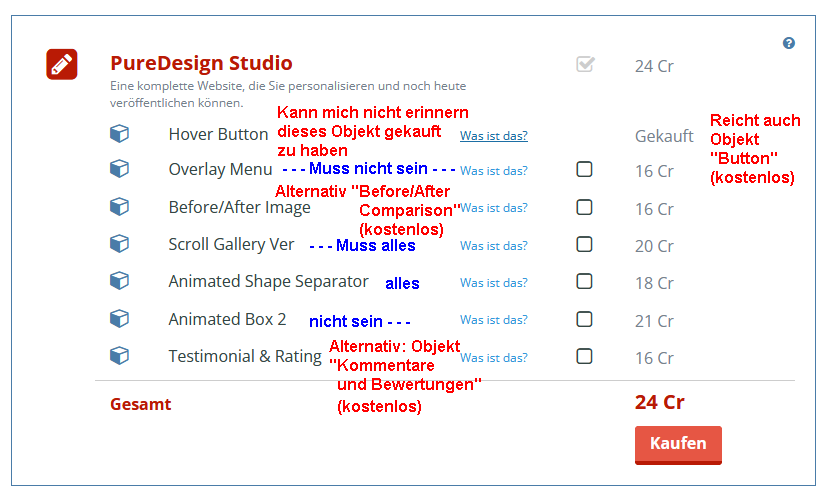Follow 'Was ist das?' link for Animated Box 2

[x=494, y=320]
